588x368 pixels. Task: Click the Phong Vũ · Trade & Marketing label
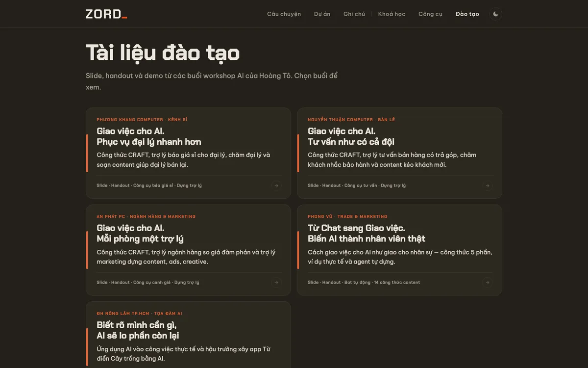347,216
